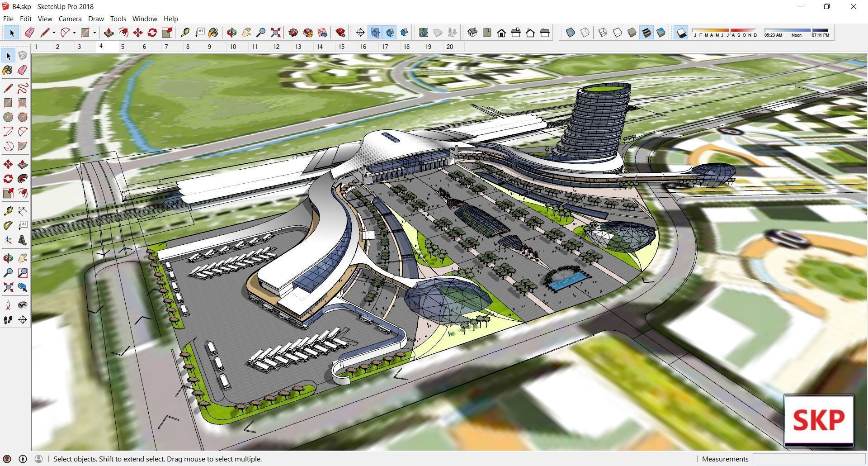868x466 pixels.
Task: Open the Window menu
Action: 145,19
